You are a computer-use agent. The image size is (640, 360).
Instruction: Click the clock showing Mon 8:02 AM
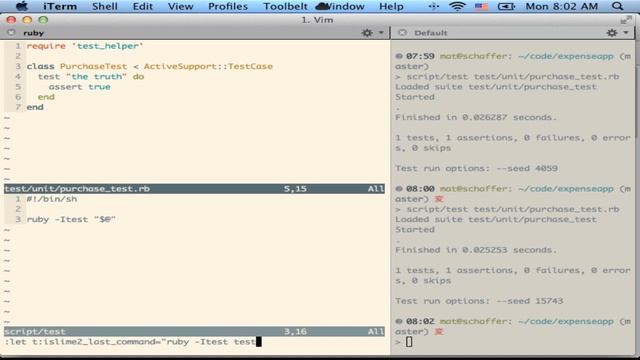coord(562,7)
